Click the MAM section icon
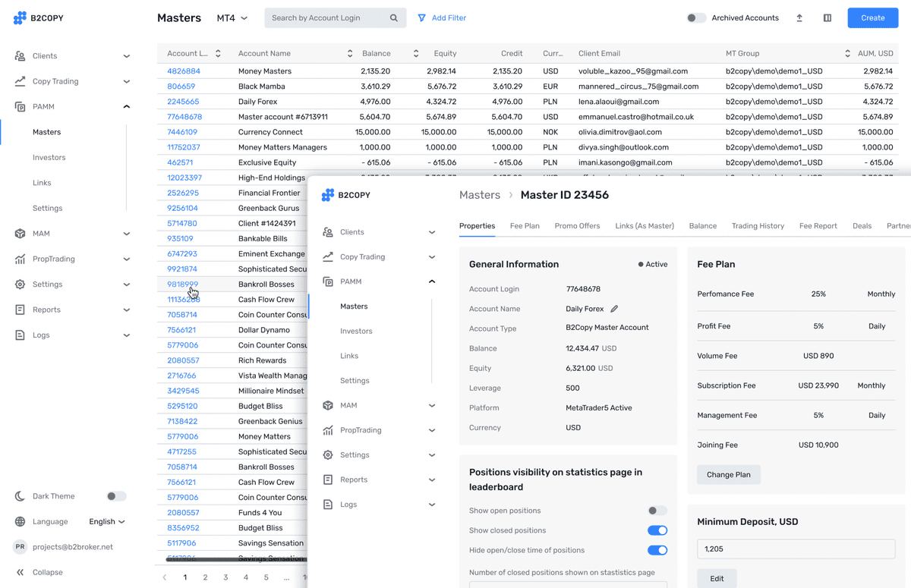Viewport: 911px width, 588px height. coord(19,234)
